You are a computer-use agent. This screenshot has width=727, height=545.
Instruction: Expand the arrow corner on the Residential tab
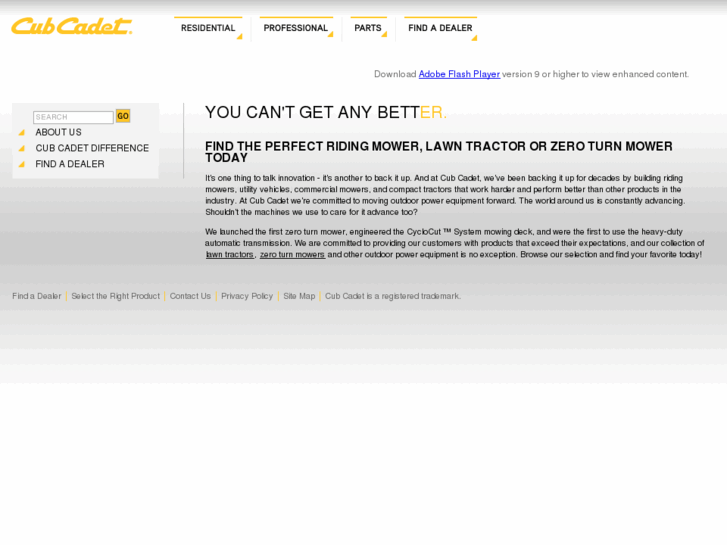(x=240, y=36)
